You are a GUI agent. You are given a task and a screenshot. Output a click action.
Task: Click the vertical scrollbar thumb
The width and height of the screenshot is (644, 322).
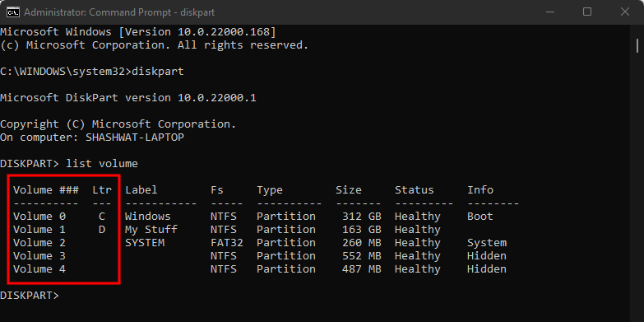pyautogui.click(x=637, y=45)
